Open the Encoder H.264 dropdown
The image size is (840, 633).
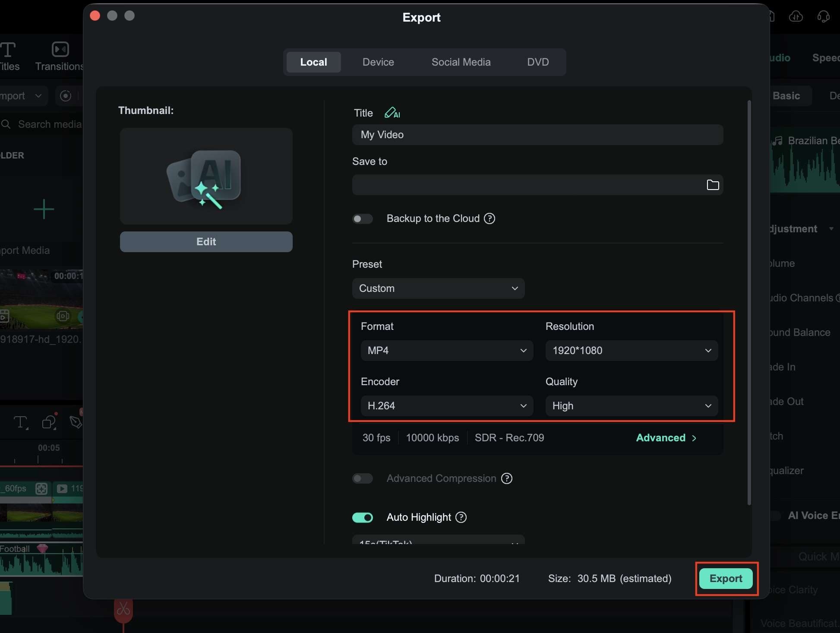[x=447, y=406]
